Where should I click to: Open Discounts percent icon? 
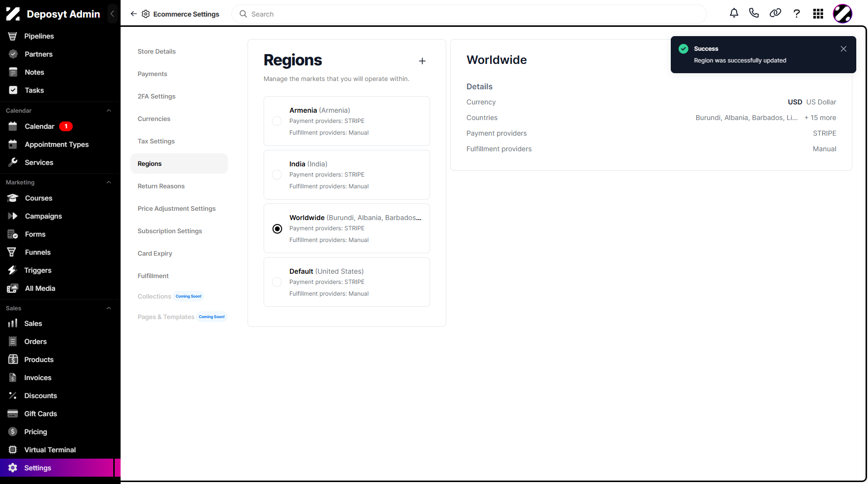click(x=13, y=396)
